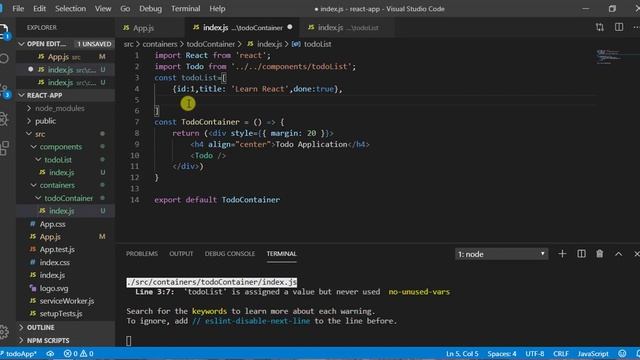Switch to the App.js editor tab
Image resolution: width=640 pixels, height=360 pixels.
pyautogui.click(x=150, y=28)
